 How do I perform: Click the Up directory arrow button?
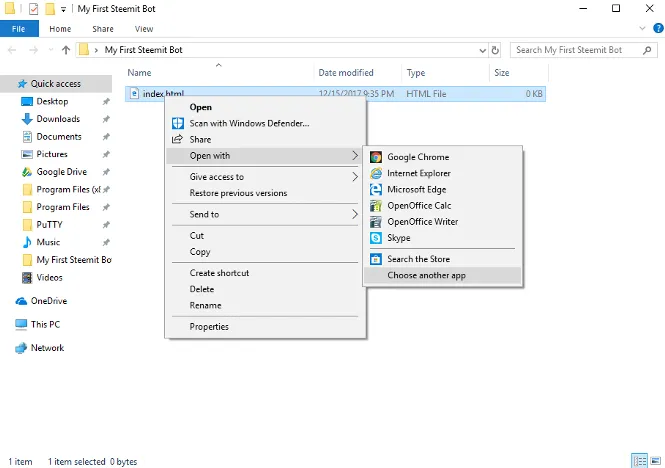click(x=66, y=50)
